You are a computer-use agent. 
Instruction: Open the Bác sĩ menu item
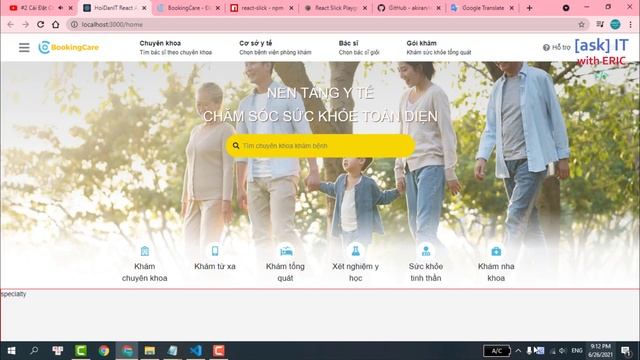359,47
